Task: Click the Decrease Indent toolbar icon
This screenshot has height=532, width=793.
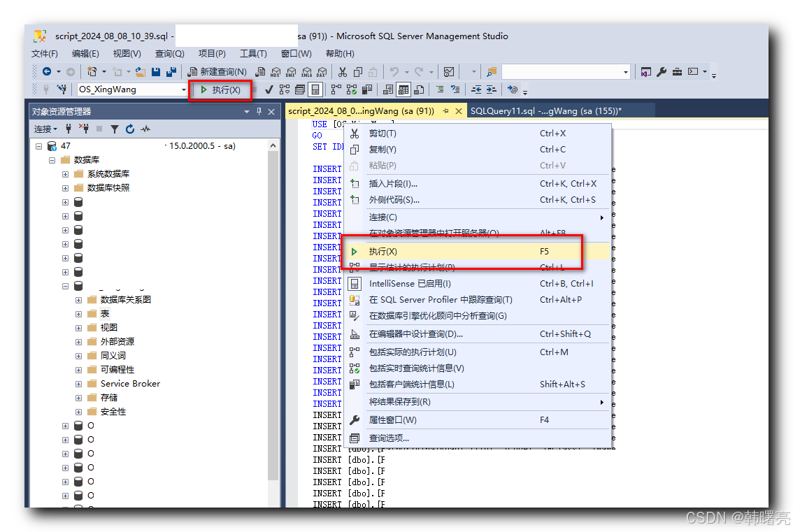Action: pyautogui.click(x=476, y=89)
